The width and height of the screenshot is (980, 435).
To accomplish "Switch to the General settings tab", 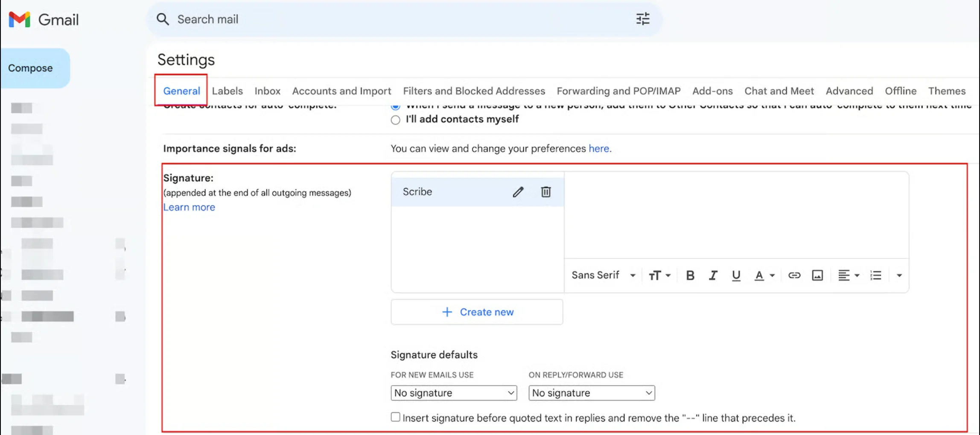I will coord(181,91).
